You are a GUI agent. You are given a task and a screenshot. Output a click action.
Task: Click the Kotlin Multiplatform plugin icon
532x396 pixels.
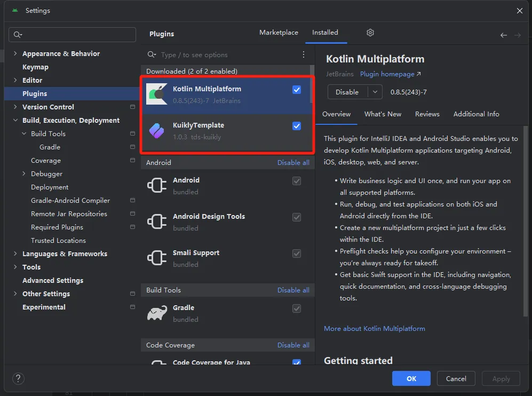(156, 94)
